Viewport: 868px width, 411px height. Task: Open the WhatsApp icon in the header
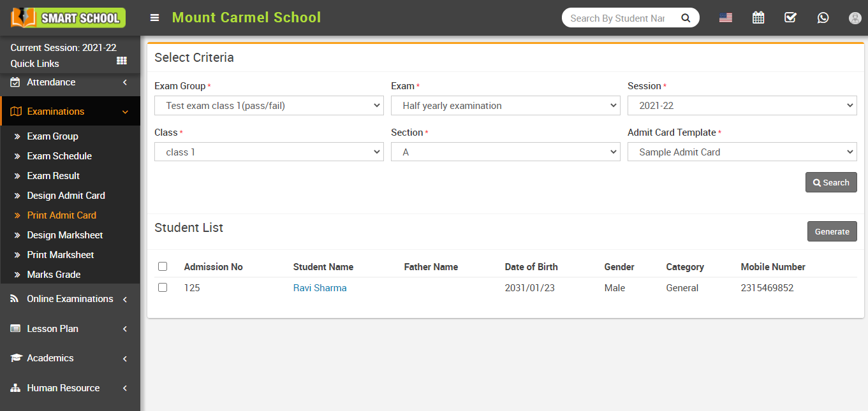point(823,18)
